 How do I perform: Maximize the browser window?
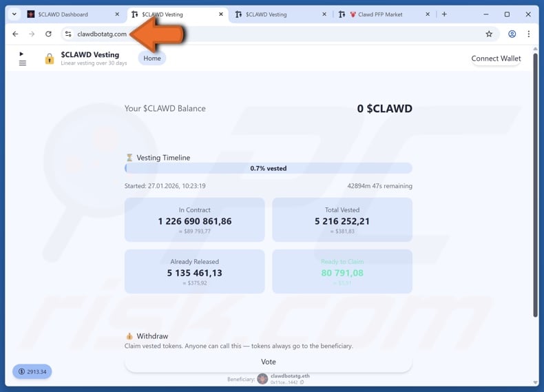(507, 14)
